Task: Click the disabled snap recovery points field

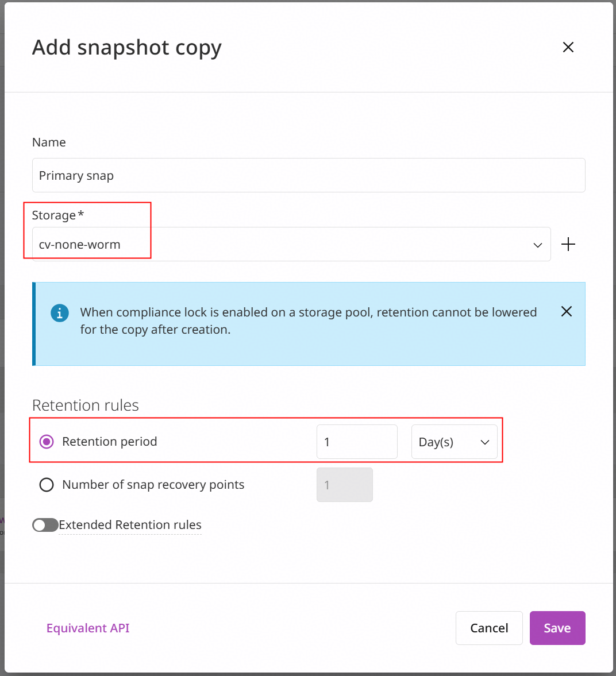Action: [345, 485]
